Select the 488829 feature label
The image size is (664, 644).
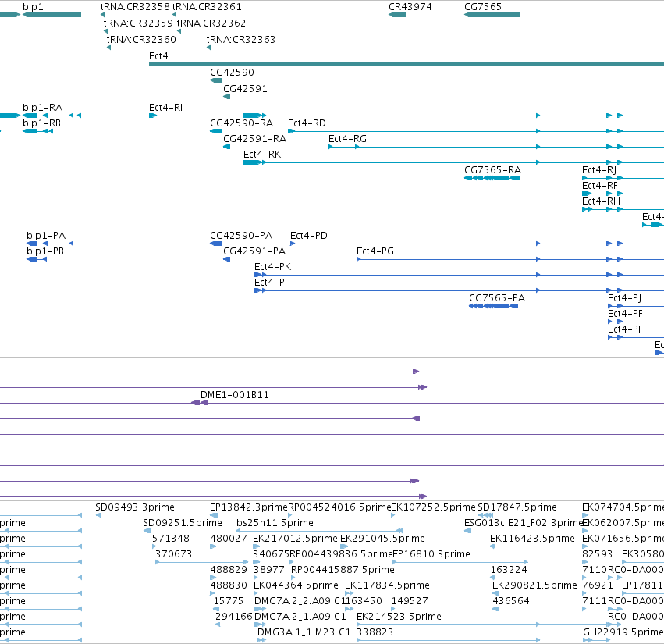click(229, 570)
